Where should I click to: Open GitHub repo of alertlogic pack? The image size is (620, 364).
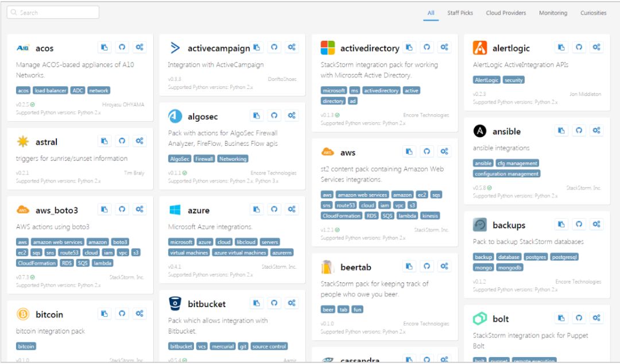579,47
